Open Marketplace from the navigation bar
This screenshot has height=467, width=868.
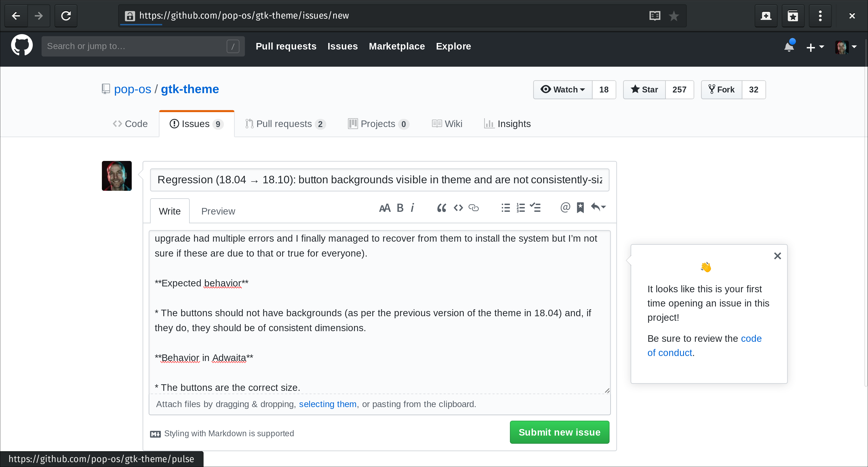coord(396,46)
